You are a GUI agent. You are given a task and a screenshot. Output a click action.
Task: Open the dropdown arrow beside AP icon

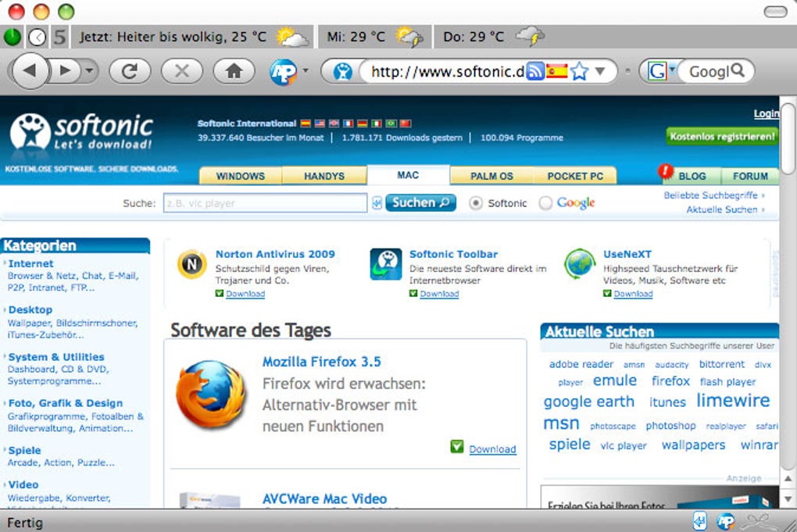pyautogui.click(x=306, y=70)
